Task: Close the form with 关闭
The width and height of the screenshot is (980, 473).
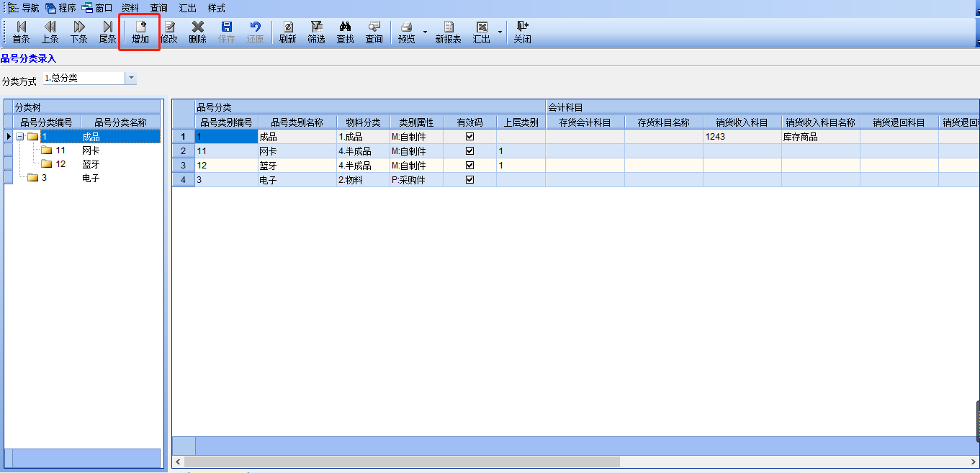Action: tap(523, 32)
